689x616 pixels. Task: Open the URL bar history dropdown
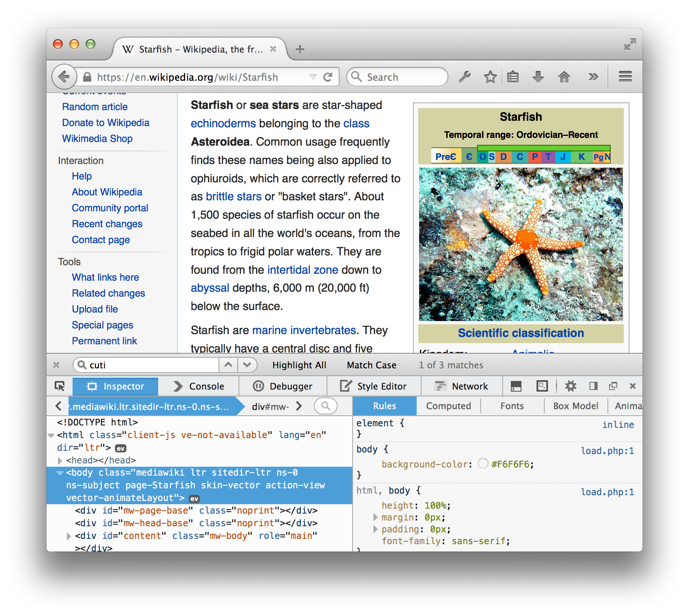coord(313,77)
